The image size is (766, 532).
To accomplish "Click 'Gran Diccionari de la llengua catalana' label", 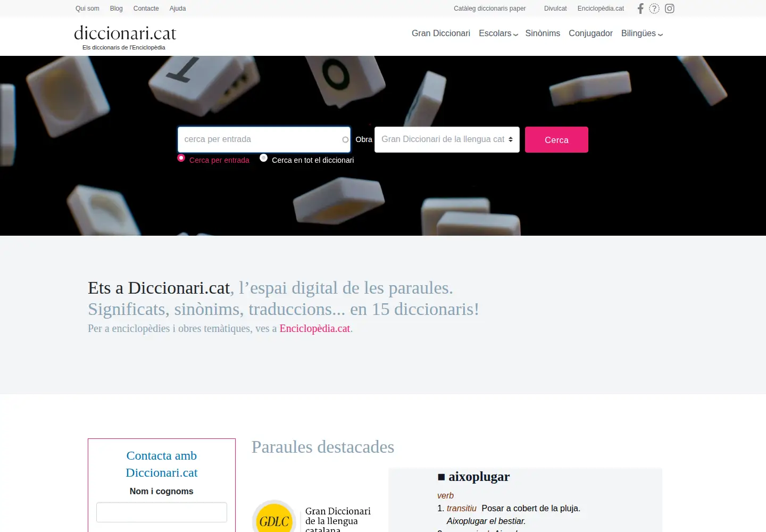I will click(338, 520).
